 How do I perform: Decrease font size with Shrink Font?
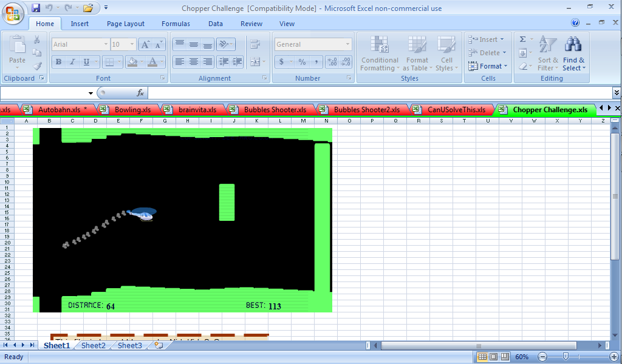click(x=159, y=44)
